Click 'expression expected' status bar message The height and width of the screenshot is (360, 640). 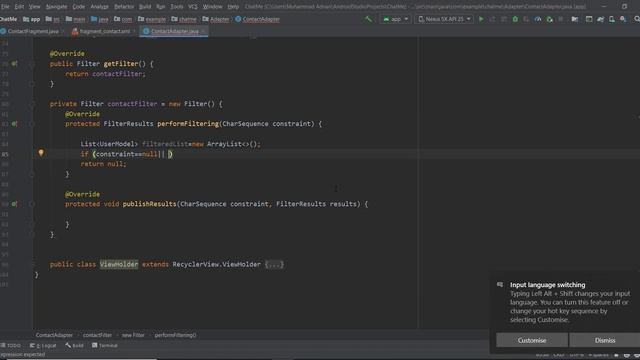click(x=22, y=354)
